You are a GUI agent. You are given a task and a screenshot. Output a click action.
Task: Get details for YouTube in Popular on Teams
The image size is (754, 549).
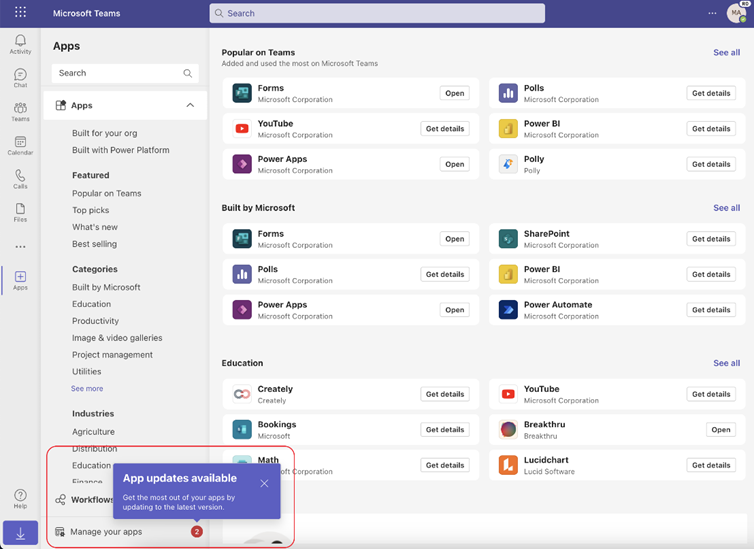pos(445,129)
